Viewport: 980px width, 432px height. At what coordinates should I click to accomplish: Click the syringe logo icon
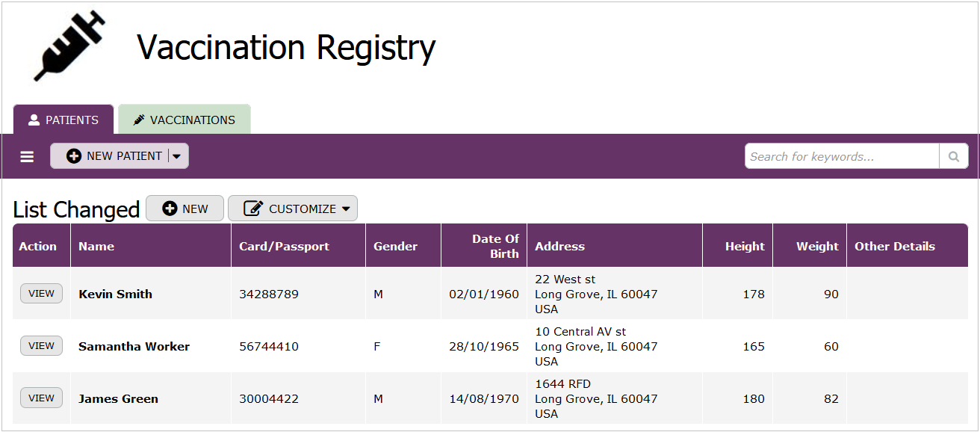coord(69,46)
